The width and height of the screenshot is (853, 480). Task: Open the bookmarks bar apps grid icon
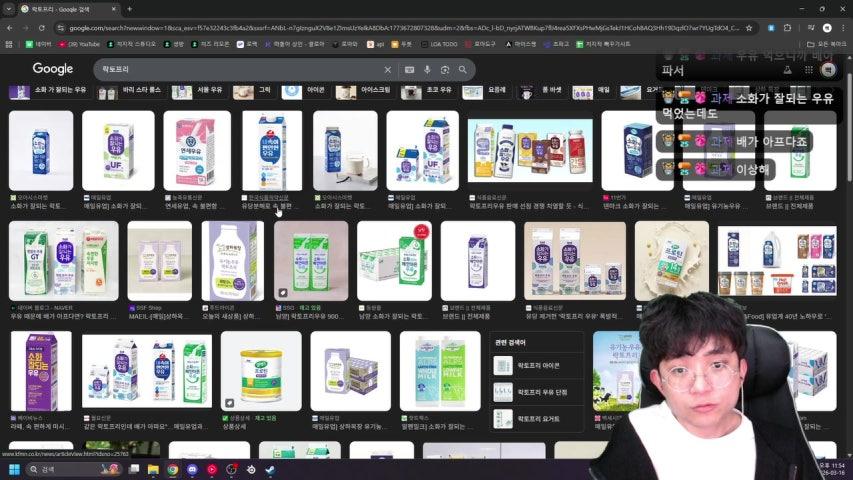point(9,44)
